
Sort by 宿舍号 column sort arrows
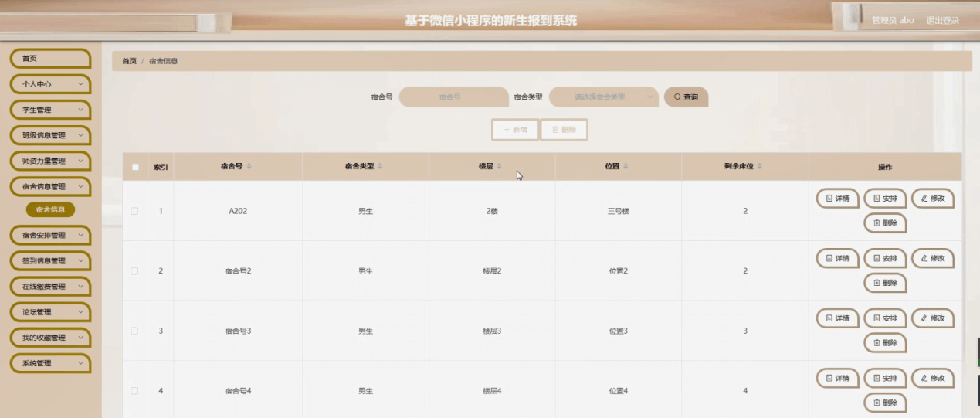click(x=249, y=167)
